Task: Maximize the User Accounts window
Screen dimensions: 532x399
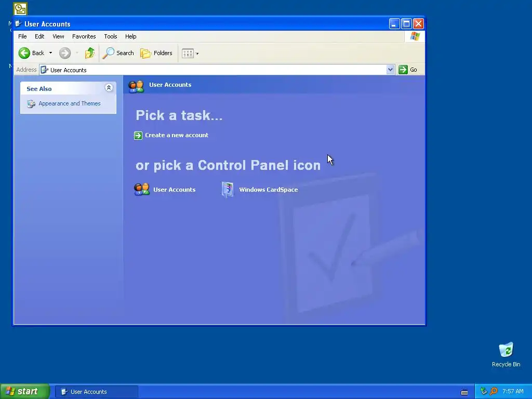Action: (x=406, y=24)
